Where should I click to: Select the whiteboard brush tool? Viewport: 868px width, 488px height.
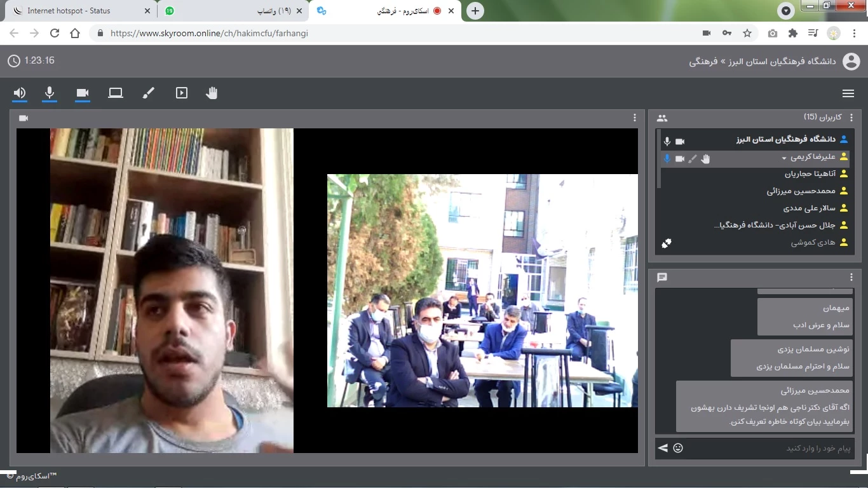pyautogui.click(x=148, y=93)
